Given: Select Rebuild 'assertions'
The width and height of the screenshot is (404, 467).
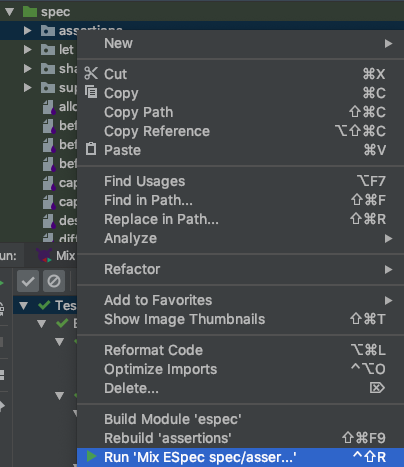Looking at the screenshot, I should pos(240,438).
